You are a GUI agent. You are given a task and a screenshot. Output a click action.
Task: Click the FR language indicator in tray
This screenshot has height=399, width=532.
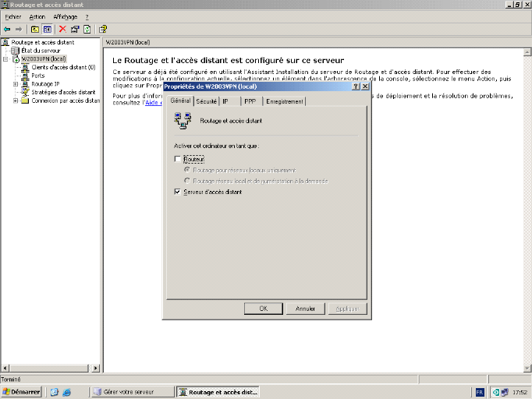point(480,392)
